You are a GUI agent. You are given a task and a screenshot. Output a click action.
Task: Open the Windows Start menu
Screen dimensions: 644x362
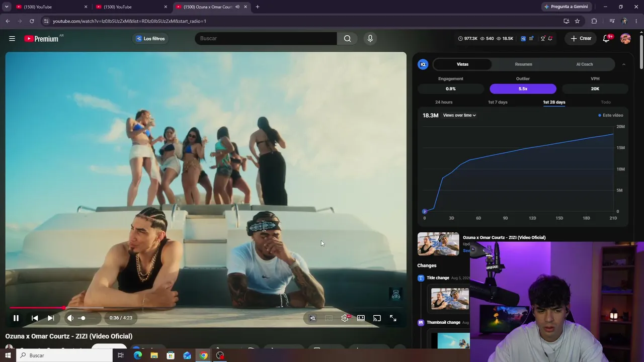tap(8, 355)
